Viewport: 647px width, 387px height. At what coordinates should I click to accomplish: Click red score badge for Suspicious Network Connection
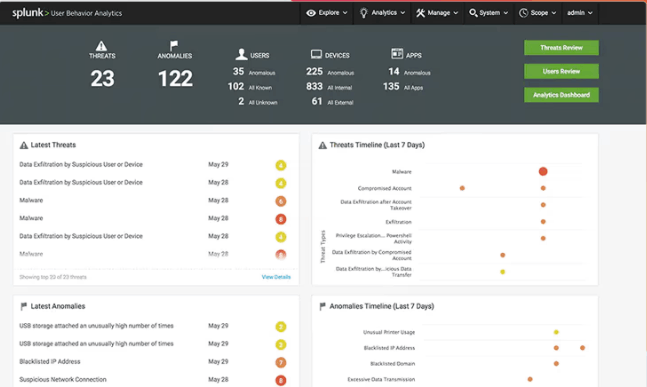click(281, 380)
